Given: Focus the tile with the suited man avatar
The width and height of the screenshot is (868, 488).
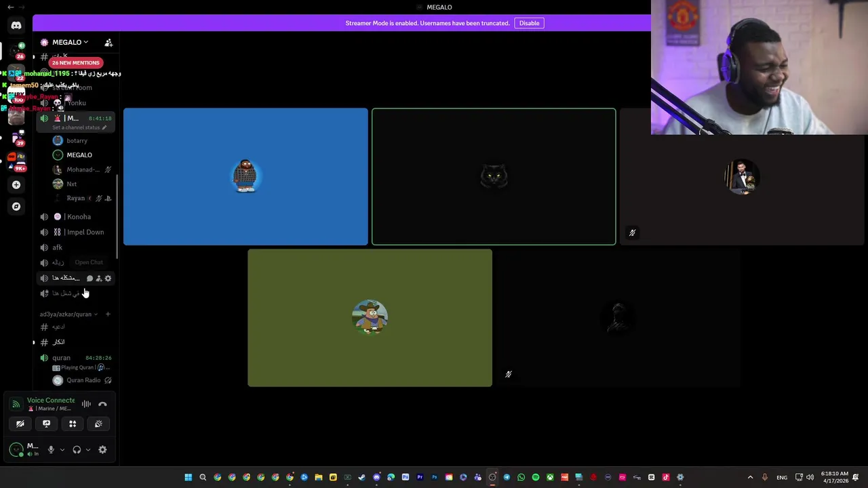Looking at the screenshot, I should click(x=743, y=176).
